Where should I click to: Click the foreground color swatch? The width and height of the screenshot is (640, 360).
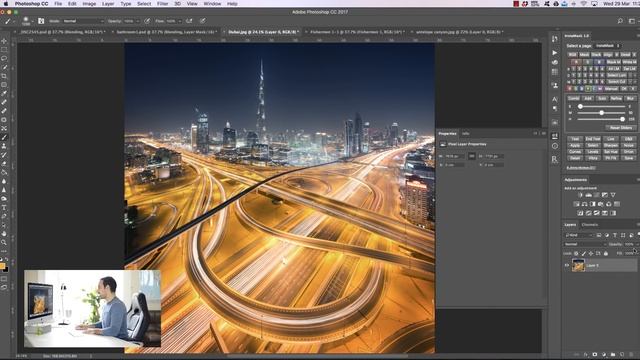tap(2, 266)
